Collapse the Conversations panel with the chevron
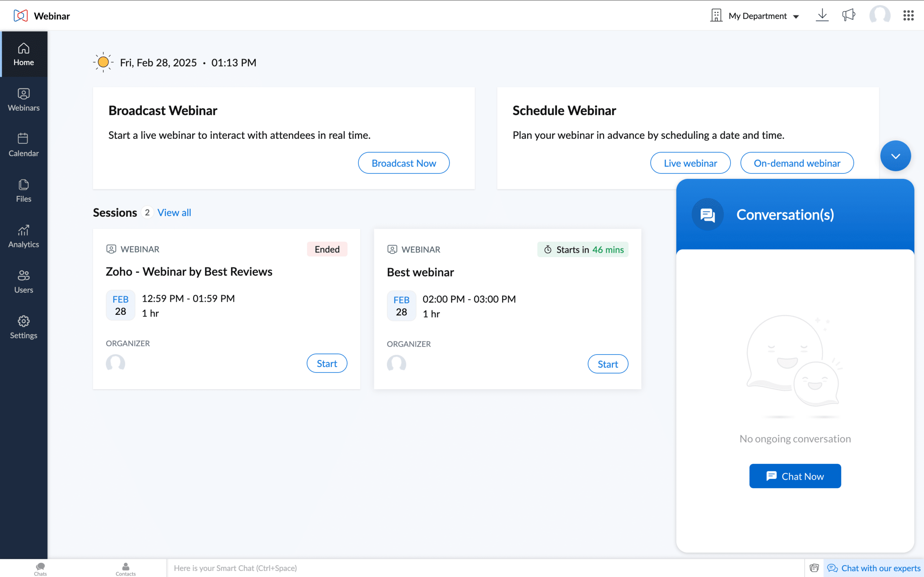The width and height of the screenshot is (924, 577). [895, 155]
